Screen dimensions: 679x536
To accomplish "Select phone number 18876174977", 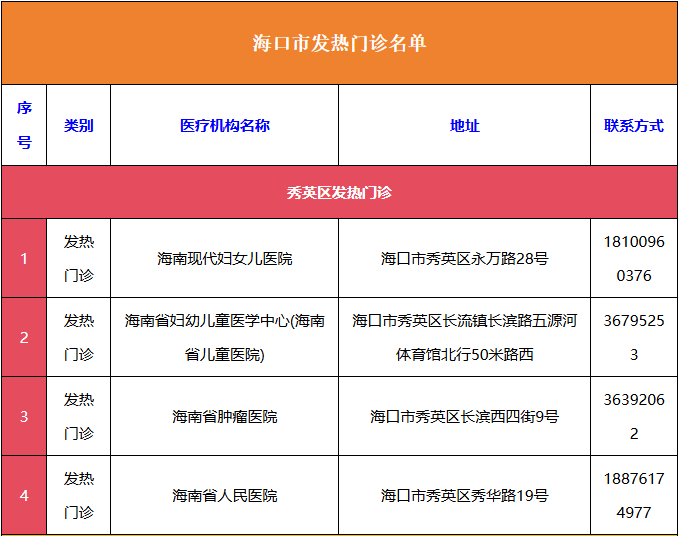I will (634, 495).
